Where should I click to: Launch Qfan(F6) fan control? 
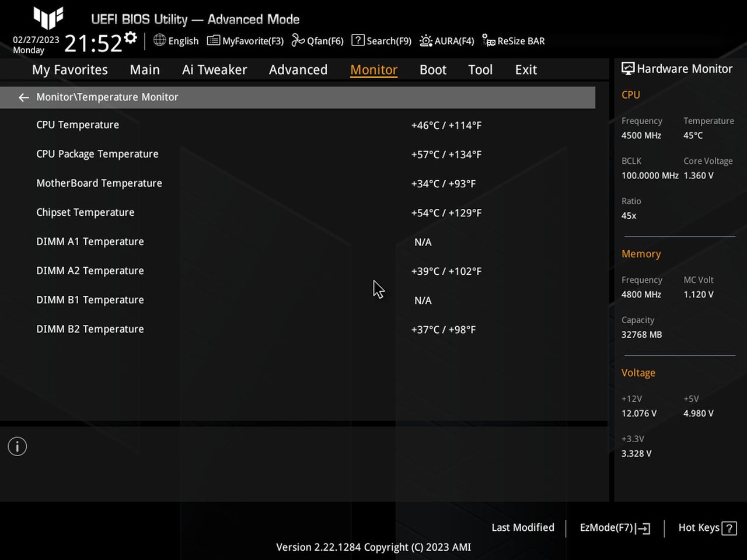(x=317, y=41)
